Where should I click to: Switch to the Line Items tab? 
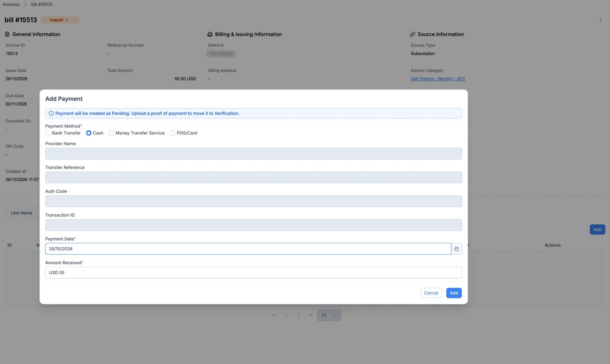[21, 213]
